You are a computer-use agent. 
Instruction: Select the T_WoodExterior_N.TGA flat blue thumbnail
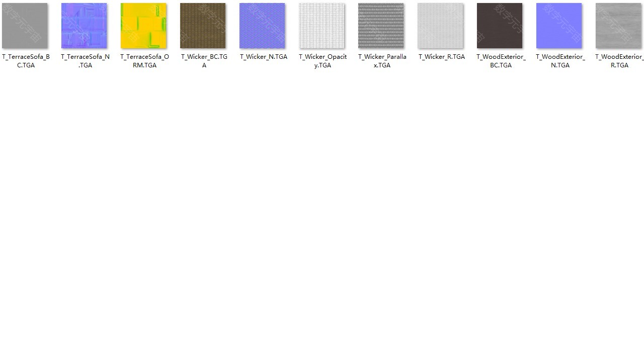click(559, 26)
